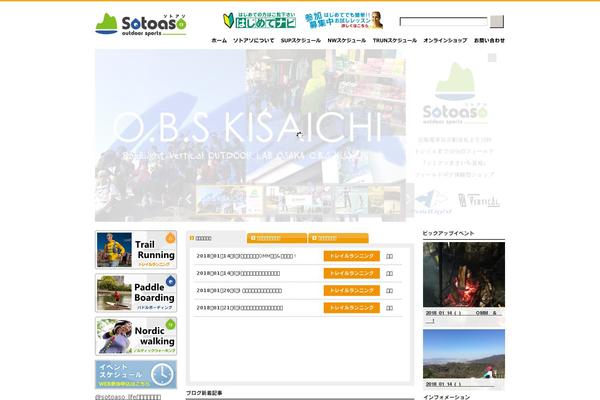Image resolution: width=600 pixels, height=400 pixels.
Task: Click the Sotoaso outdoor sports logo
Action: pyautogui.click(x=141, y=24)
